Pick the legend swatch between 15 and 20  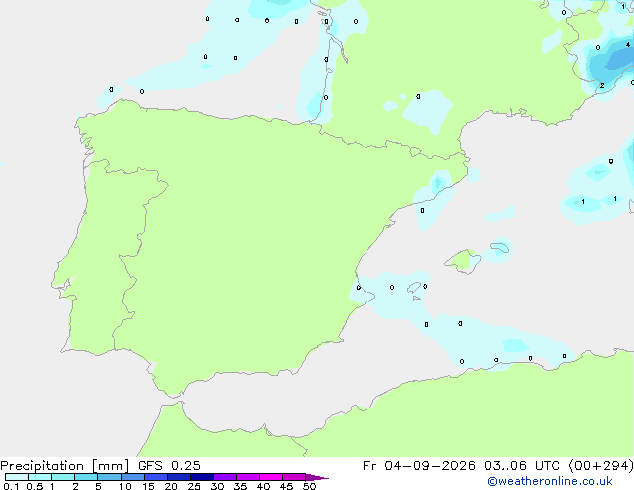pos(156,477)
